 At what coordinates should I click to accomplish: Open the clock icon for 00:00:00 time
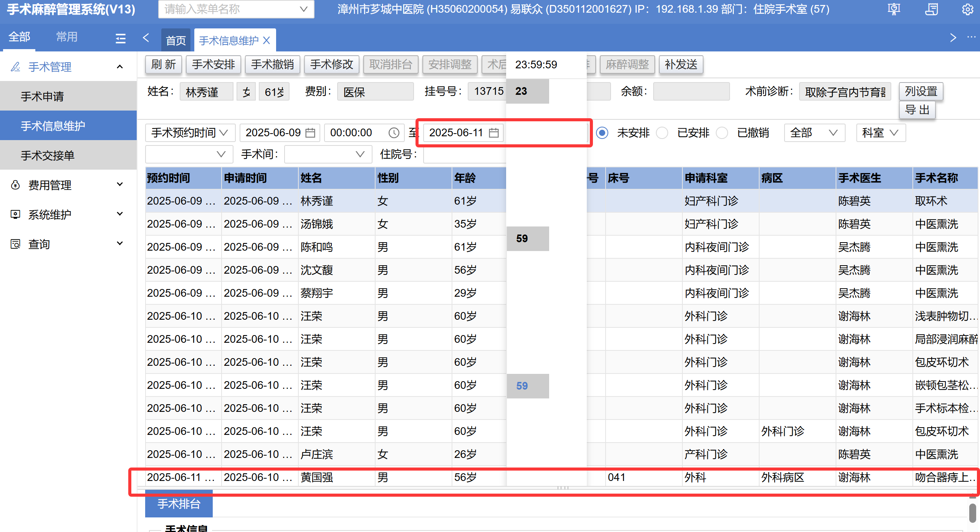[x=394, y=133]
